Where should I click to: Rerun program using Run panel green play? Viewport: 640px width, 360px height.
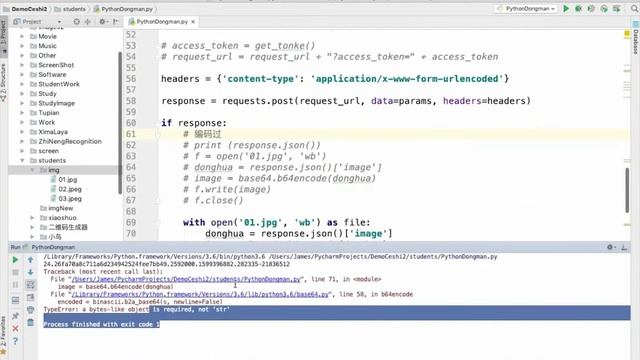click(x=15, y=260)
